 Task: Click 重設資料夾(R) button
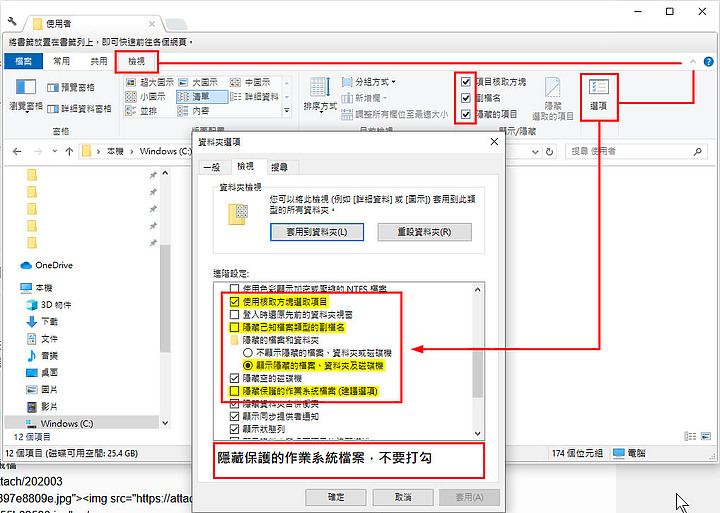[424, 232]
